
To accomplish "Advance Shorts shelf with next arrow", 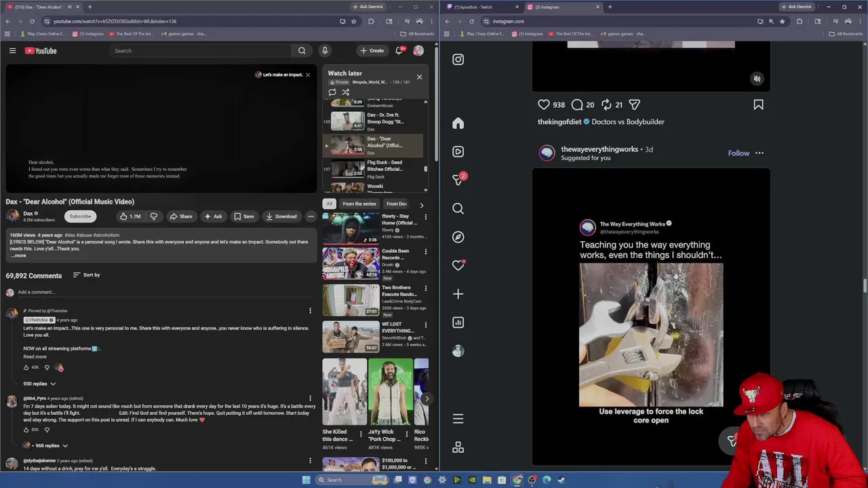I will coord(427,399).
